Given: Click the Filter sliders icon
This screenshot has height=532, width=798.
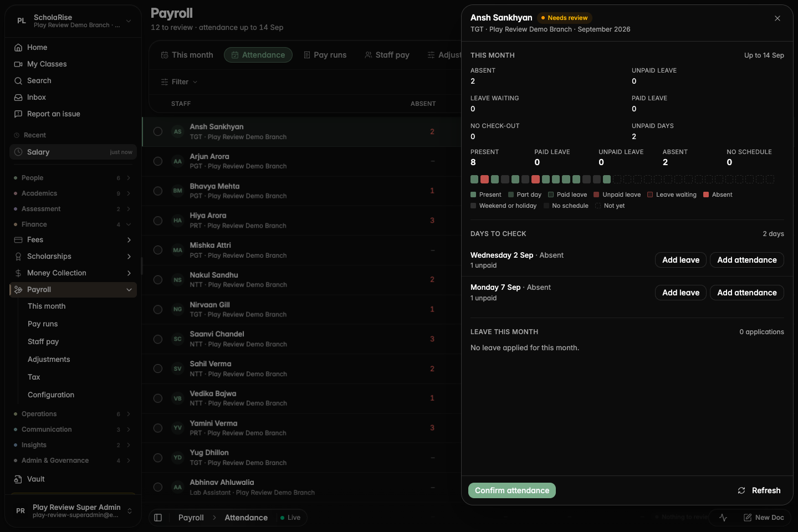Looking at the screenshot, I should [x=165, y=82].
